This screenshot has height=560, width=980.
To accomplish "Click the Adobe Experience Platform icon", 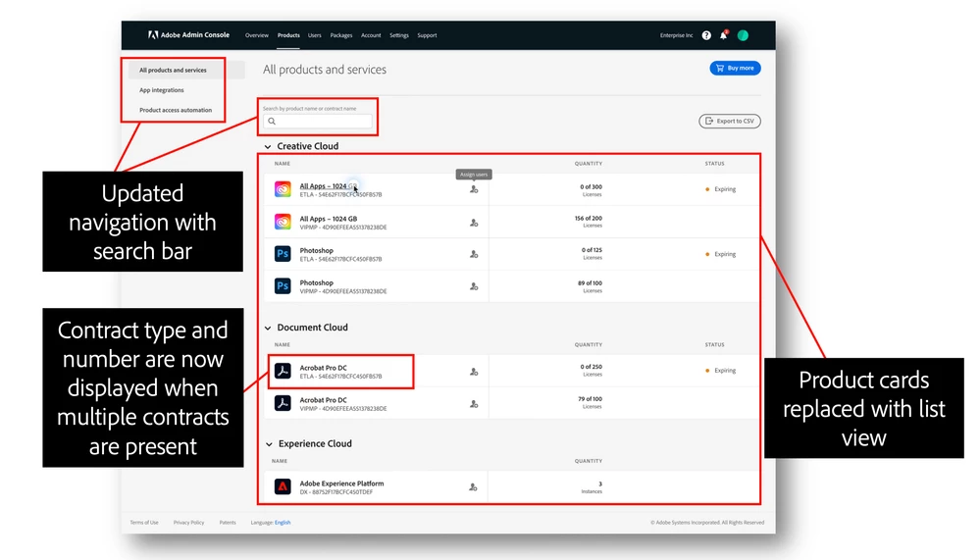I will 283,486.
